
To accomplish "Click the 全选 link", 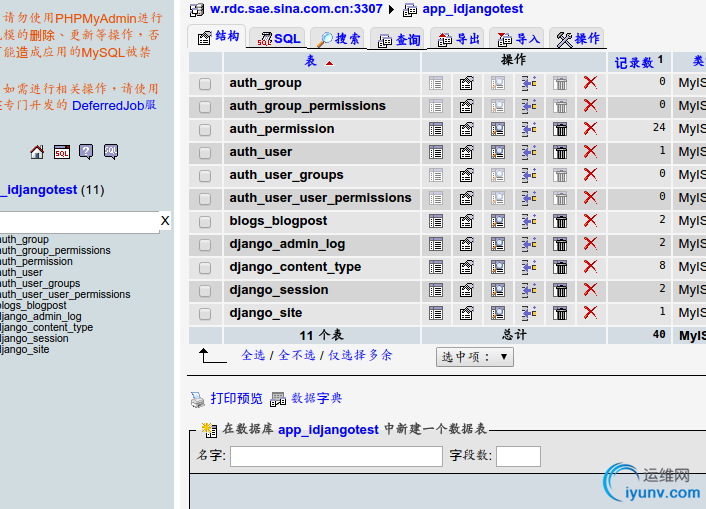I will pyautogui.click(x=253, y=355).
